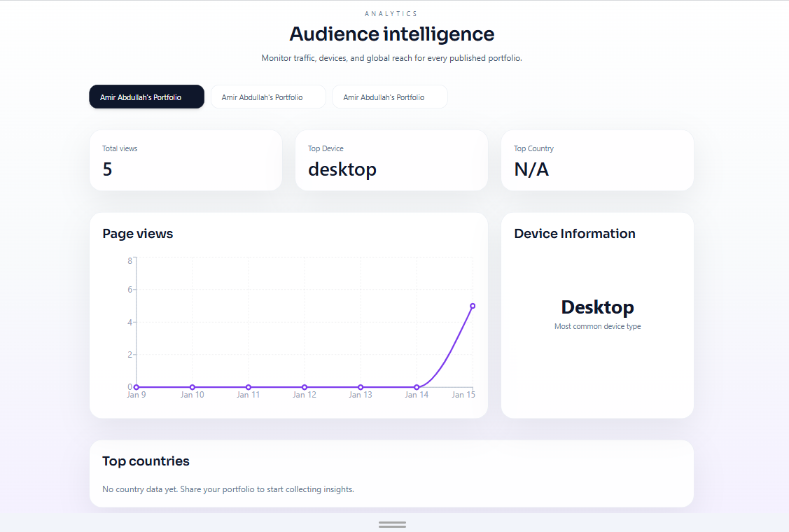The width and height of the screenshot is (789, 532).
Task: Click the drag handle at the bottom
Action: [392, 524]
